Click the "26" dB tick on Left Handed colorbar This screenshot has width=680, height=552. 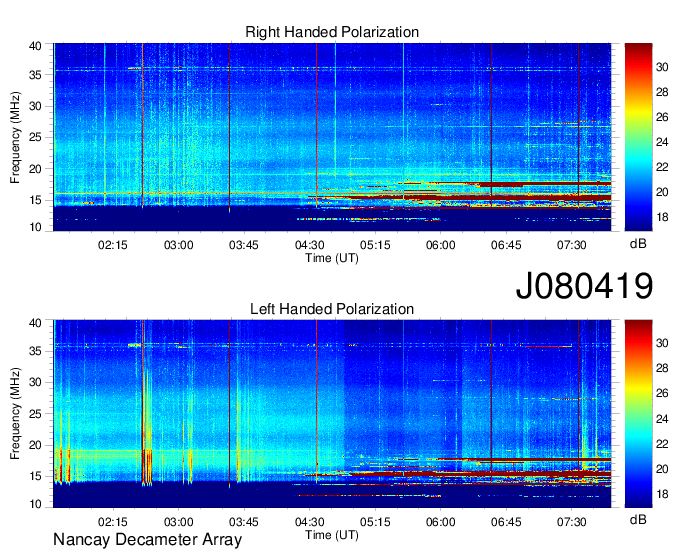[662, 393]
